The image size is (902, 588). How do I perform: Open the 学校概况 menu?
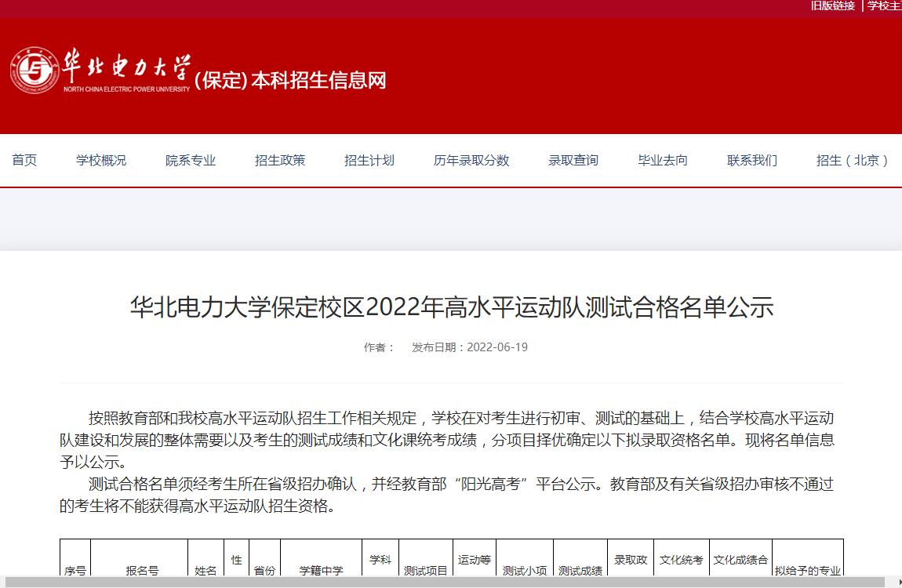101,161
